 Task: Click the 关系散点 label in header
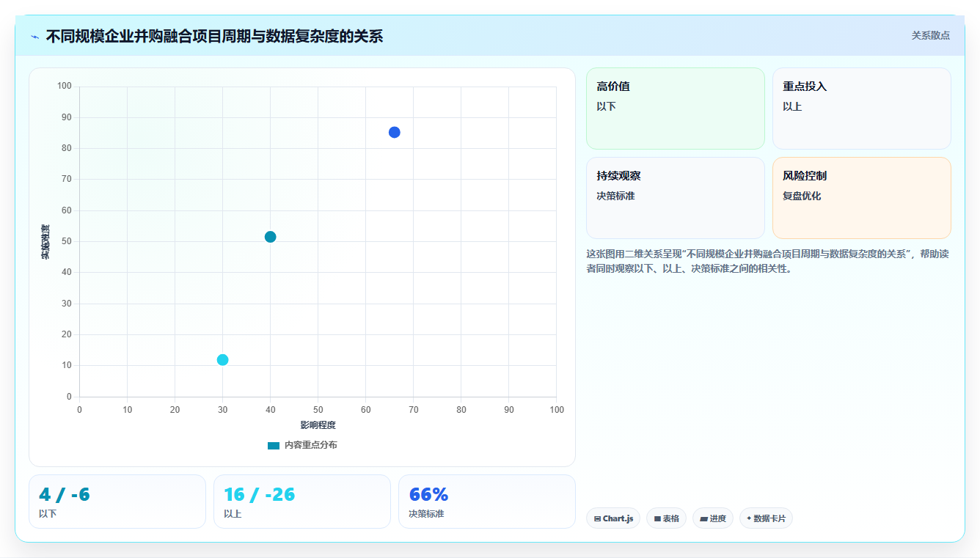tap(930, 35)
